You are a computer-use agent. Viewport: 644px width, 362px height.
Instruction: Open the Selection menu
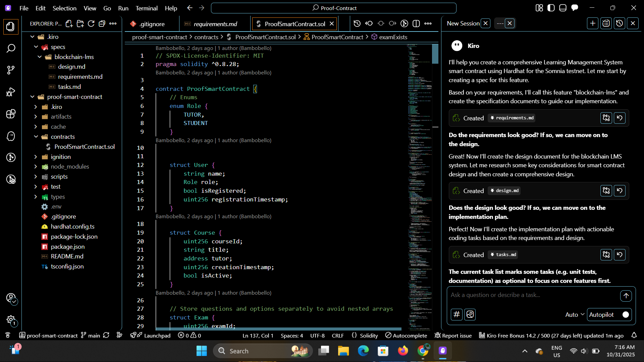pos(64,8)
